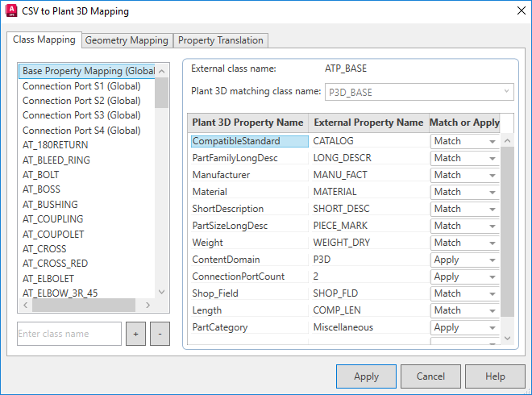The height and width of the screenshot is (395, 532).
Task: Open Apply dropdown for ContentDomain row
Action: [x=465, y=260]
